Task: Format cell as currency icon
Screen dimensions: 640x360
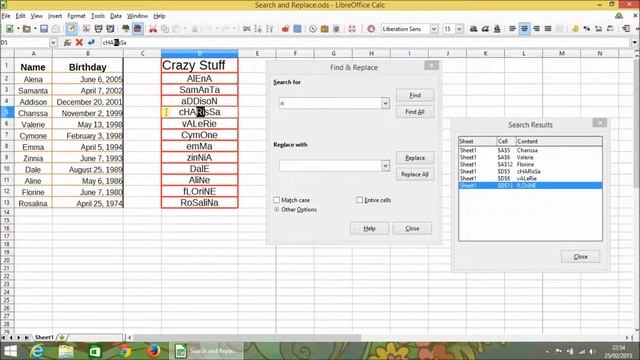Action: [575, 29]
